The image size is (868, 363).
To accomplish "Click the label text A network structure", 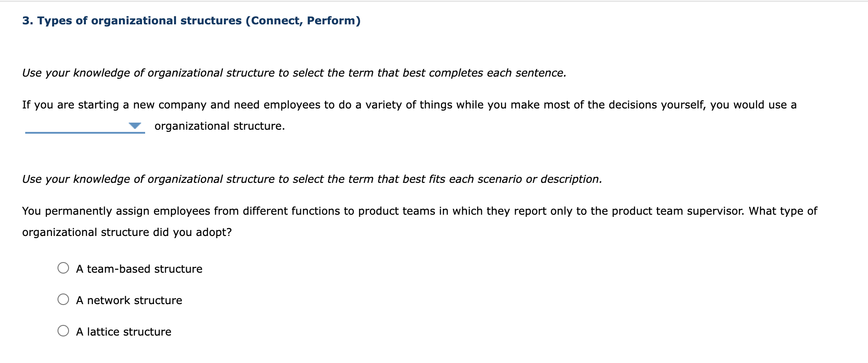I will (x=129, y=300).
